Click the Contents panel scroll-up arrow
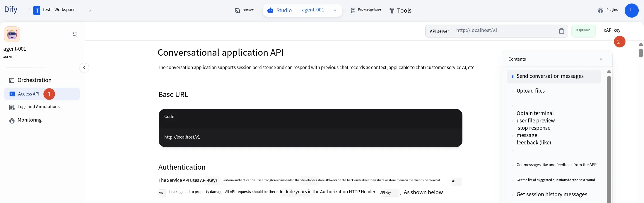The width and height of the screenshot is (644, 203). (x=609, y=72)
